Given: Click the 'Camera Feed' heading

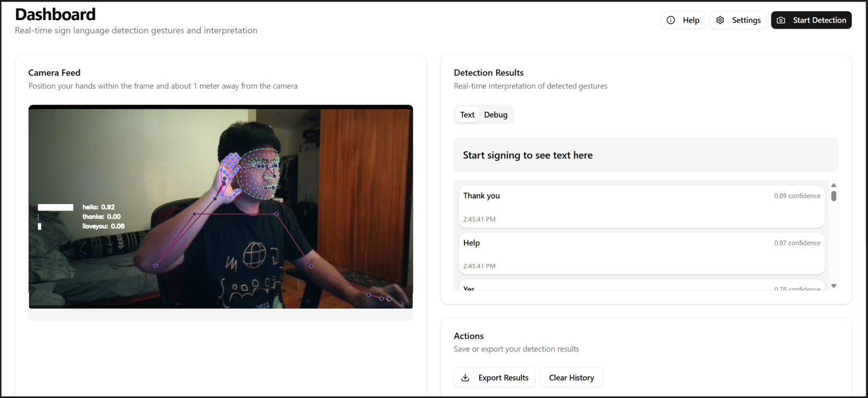Looking at the screenshot, I should (54, 73).
